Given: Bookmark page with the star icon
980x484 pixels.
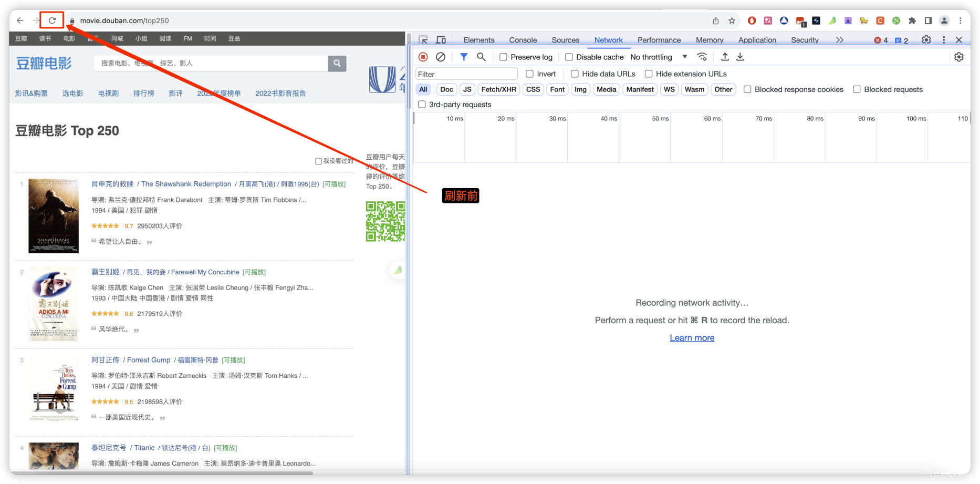Looking at the screenshot, I should pos(732,20).
